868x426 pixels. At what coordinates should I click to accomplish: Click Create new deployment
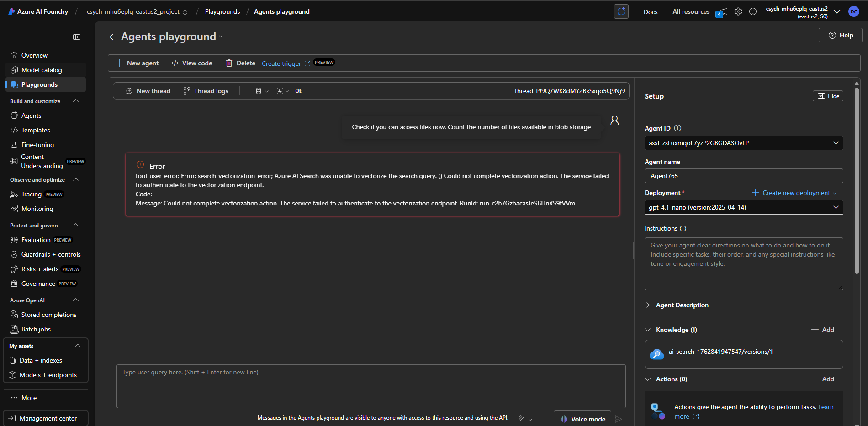[794, 193]
